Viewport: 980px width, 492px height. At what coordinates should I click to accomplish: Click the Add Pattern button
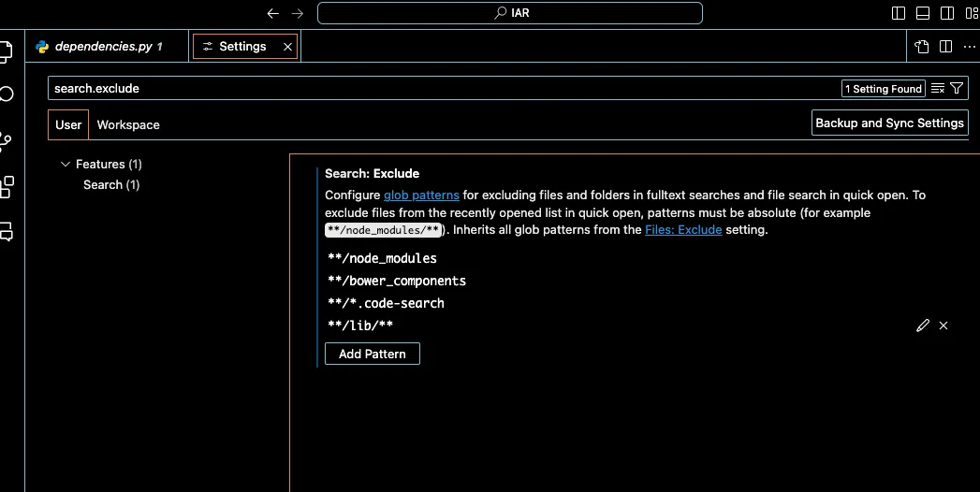click(x=373, y=354)
